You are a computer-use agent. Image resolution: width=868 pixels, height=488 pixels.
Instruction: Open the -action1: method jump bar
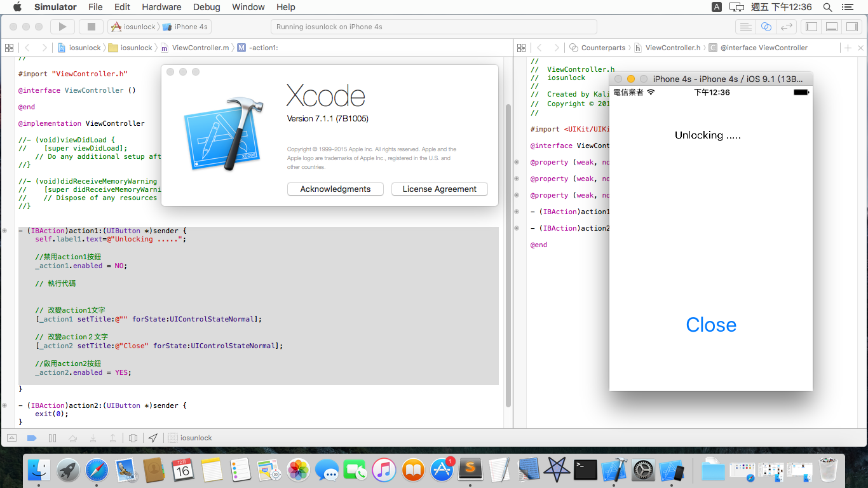tap(258, 48)
